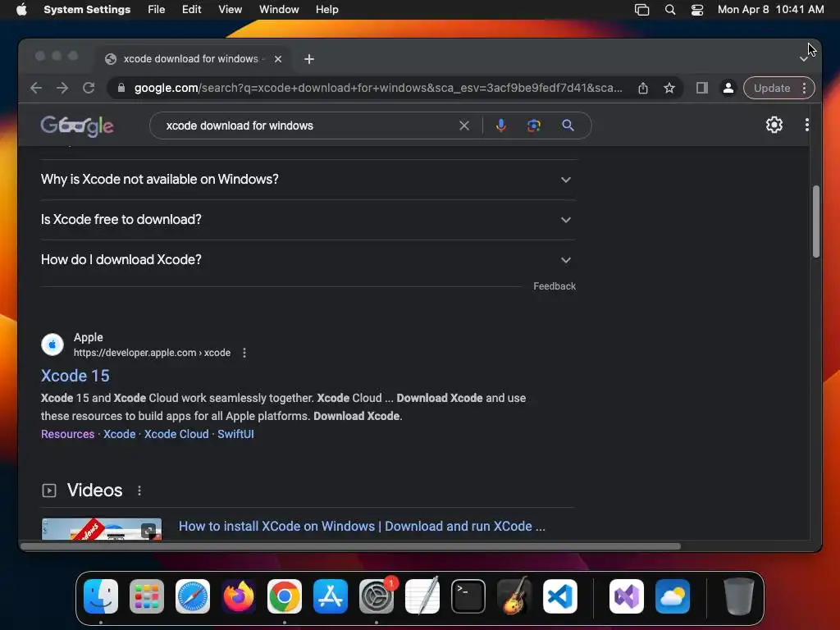Open the SwiftUI sitelink
The image size is (840, 630).
point(235,434)
